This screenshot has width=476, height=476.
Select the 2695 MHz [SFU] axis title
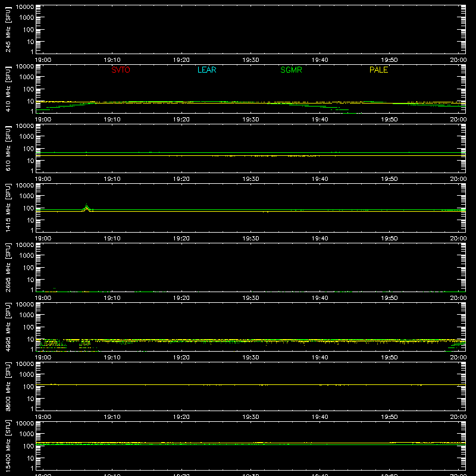[8, 267]
